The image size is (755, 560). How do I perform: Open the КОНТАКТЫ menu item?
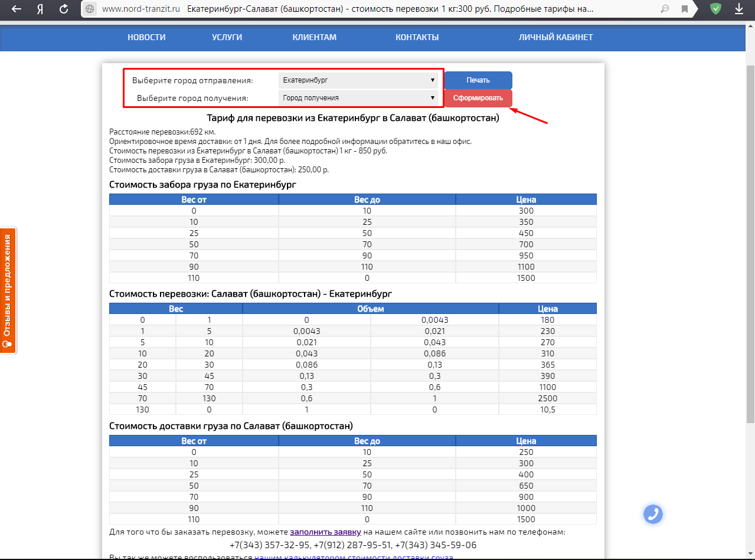click(417, 37)
